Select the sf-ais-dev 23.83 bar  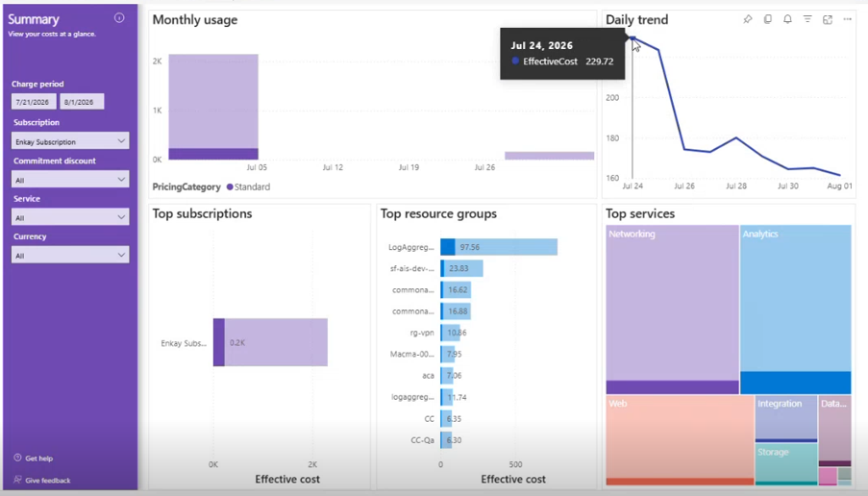coord(461,268)
